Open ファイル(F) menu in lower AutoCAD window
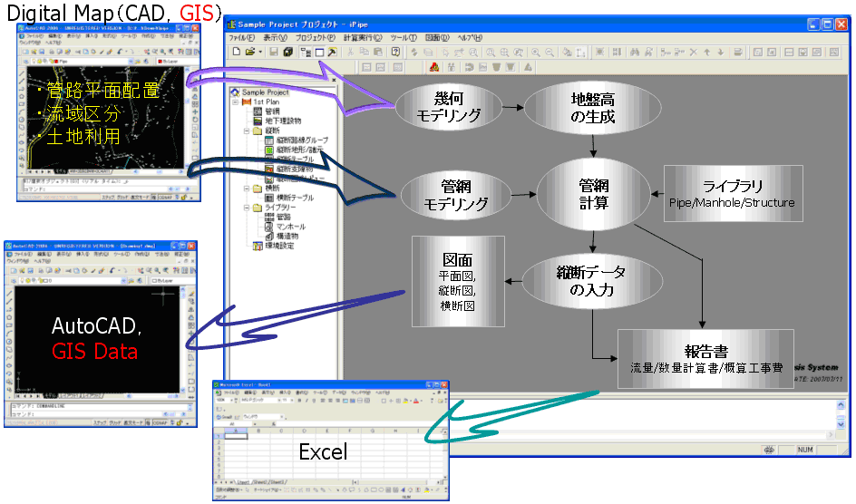This screenshot has height=504, width=856. (23, 254)
